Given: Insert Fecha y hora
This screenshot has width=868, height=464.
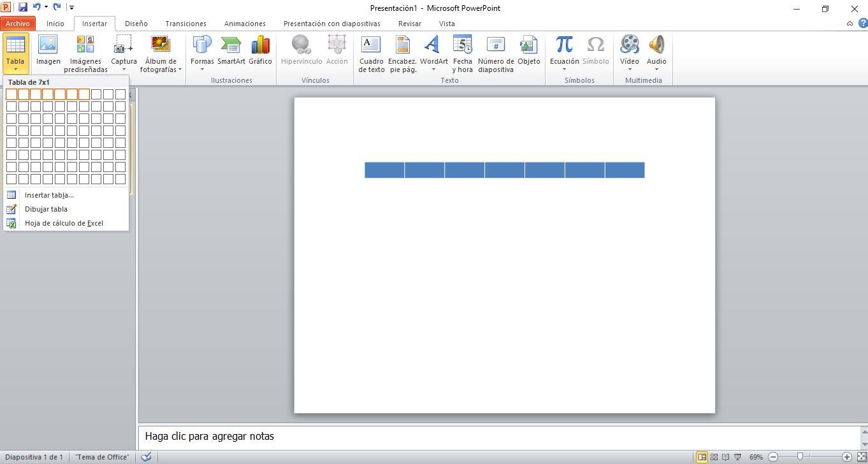Looking at the screenshot, I should [462, 46].
